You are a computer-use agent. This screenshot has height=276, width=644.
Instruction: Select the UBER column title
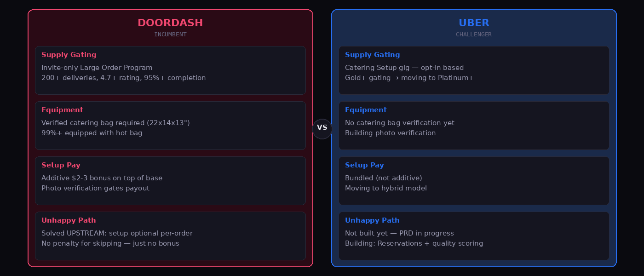point(474,23)
